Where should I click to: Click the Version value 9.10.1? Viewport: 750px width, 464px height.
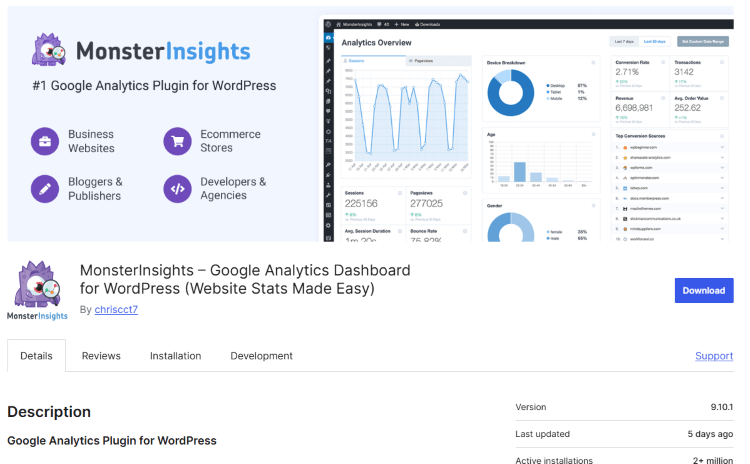tap(721, 407)
